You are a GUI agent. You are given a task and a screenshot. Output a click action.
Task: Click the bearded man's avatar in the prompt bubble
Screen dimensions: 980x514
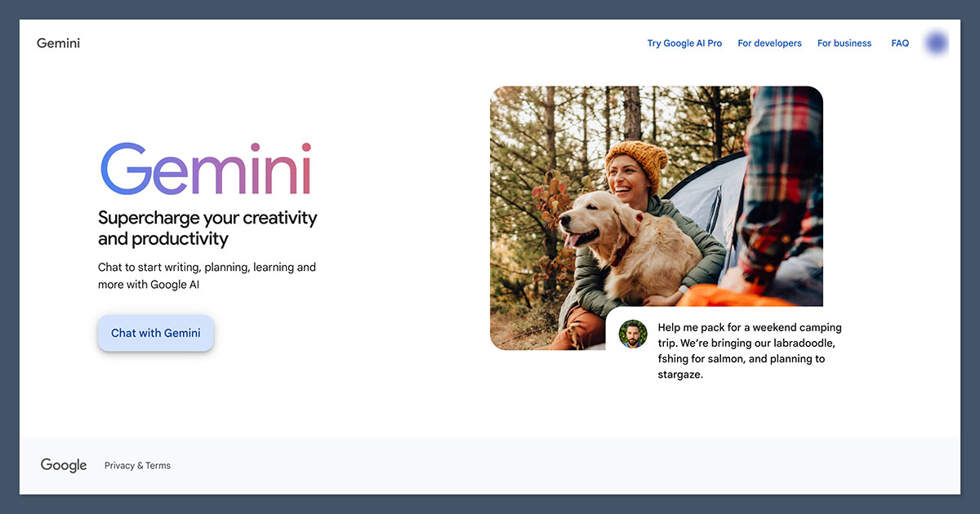[632, 334]
